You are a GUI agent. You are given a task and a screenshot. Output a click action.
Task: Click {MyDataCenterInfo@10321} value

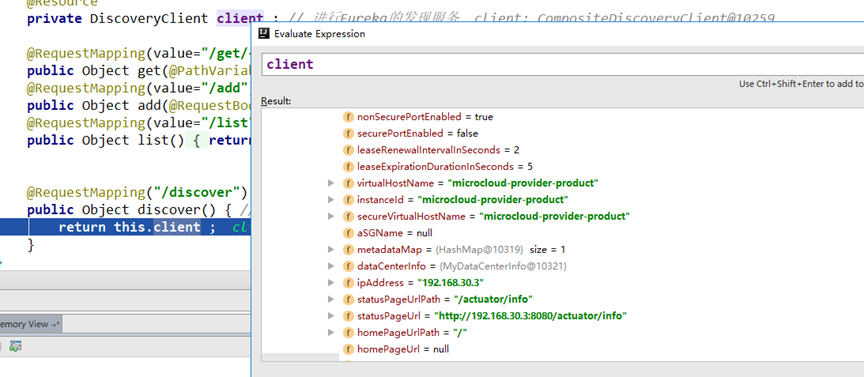[503, 266]
